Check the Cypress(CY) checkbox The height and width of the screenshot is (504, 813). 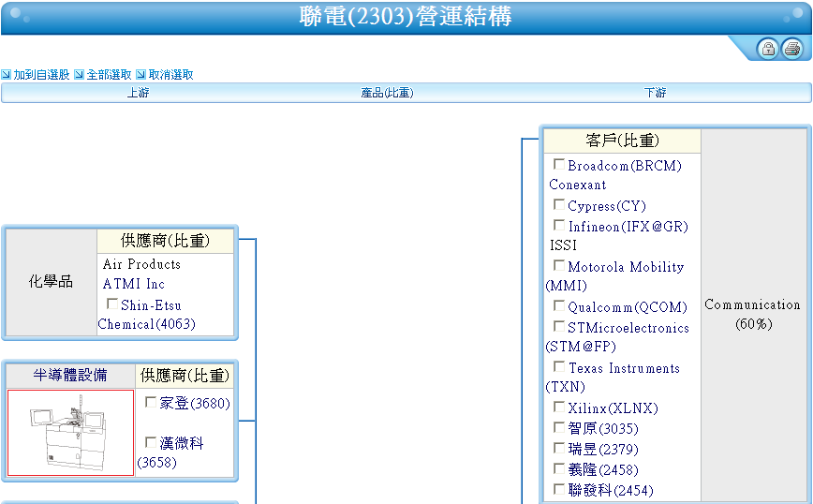(x=559, y=204)
